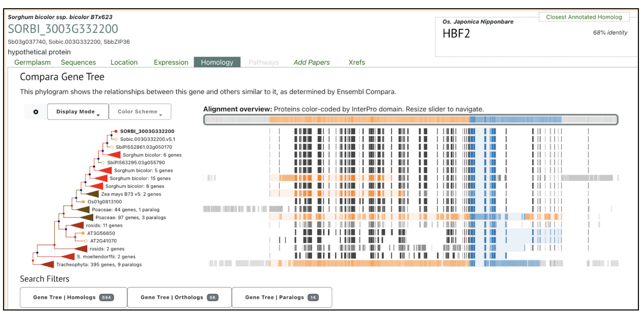Click the gear settings icon

pyautogui.click(x=36, y=112)
